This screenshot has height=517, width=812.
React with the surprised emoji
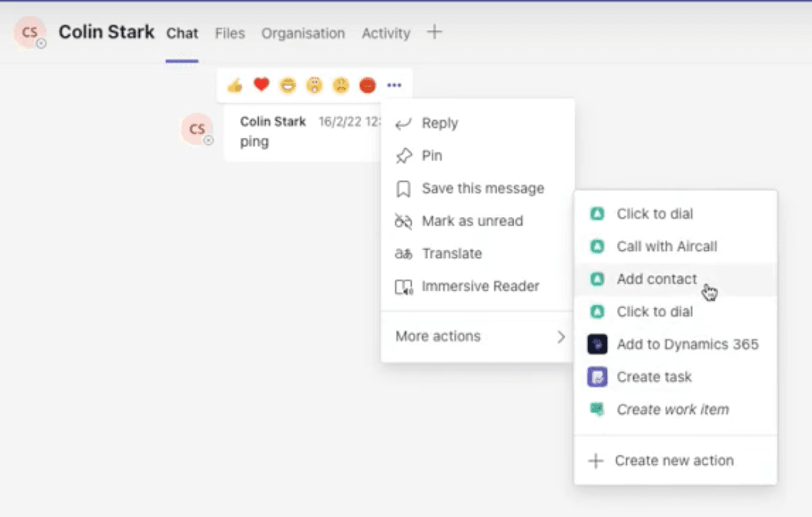click(314, 86)
